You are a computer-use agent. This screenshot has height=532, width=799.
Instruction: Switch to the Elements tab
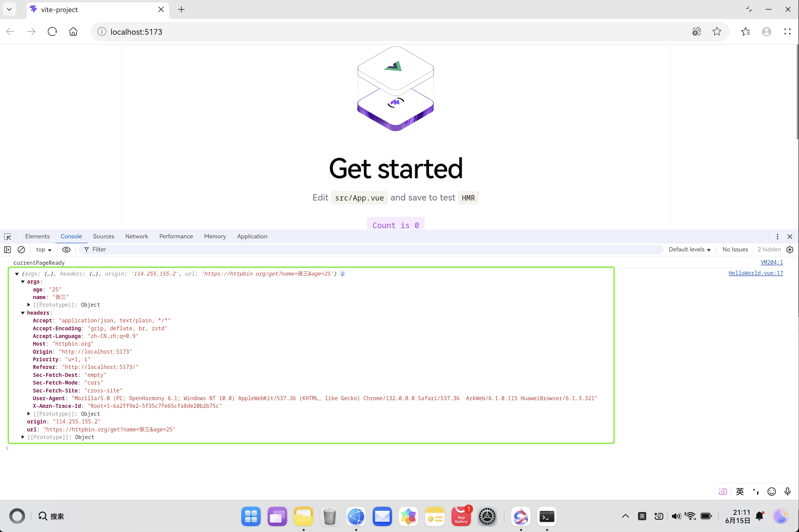37,236
